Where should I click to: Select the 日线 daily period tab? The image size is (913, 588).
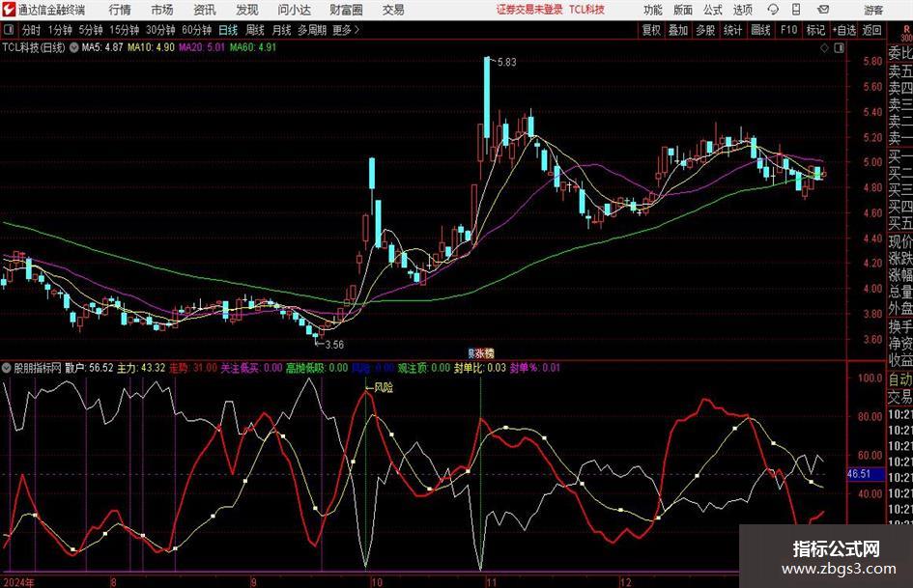(228, 30)
